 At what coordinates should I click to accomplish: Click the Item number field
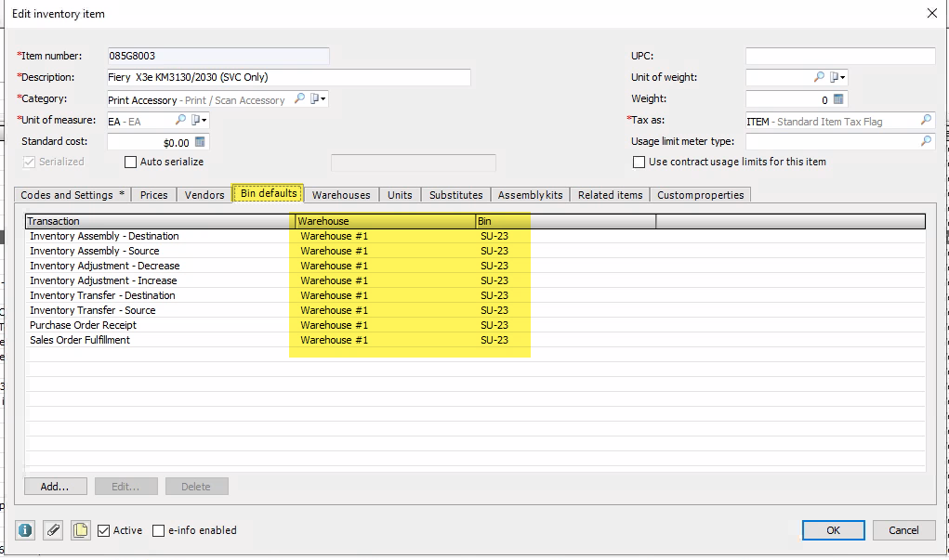[x=218, y=56]
